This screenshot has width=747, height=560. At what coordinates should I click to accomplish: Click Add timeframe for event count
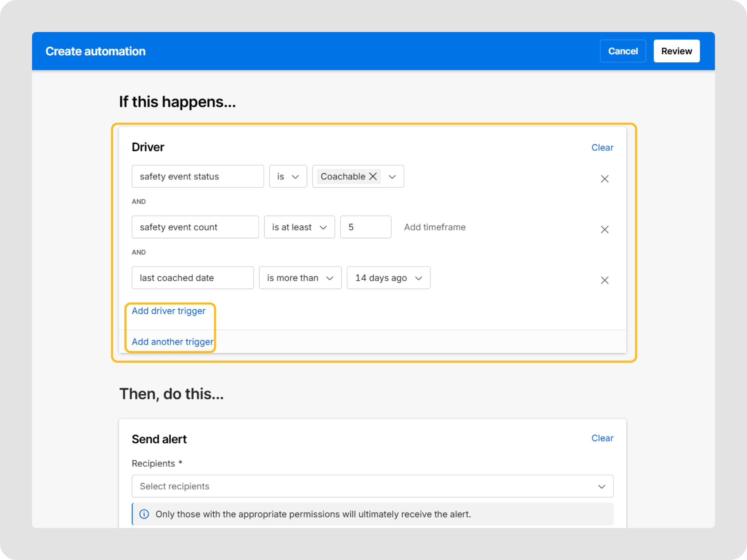[435, 227]
